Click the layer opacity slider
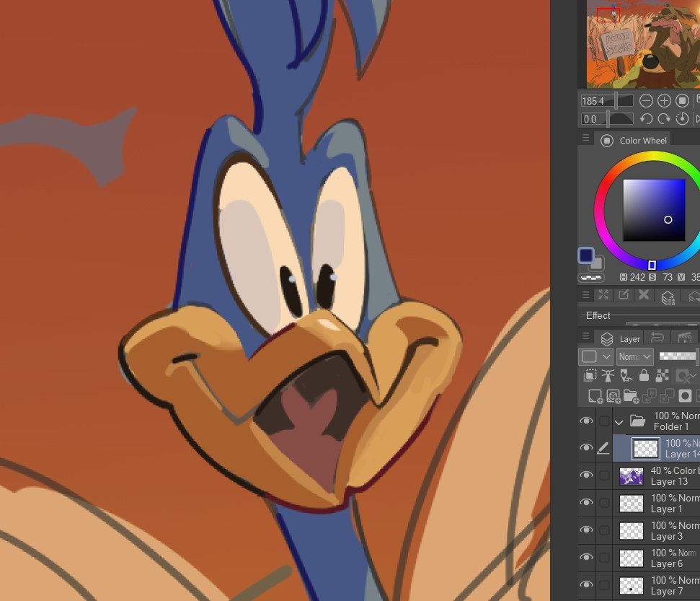The image size is (700, 601). click(679, 356)
